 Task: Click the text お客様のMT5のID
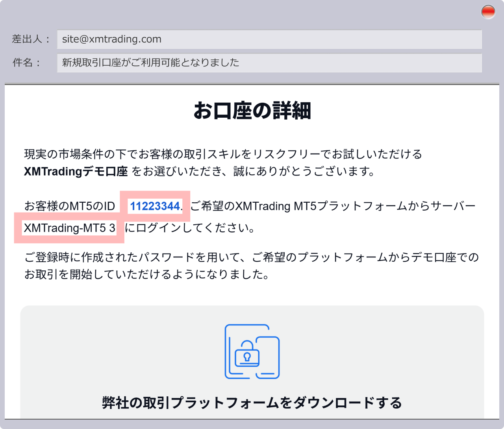70,206
